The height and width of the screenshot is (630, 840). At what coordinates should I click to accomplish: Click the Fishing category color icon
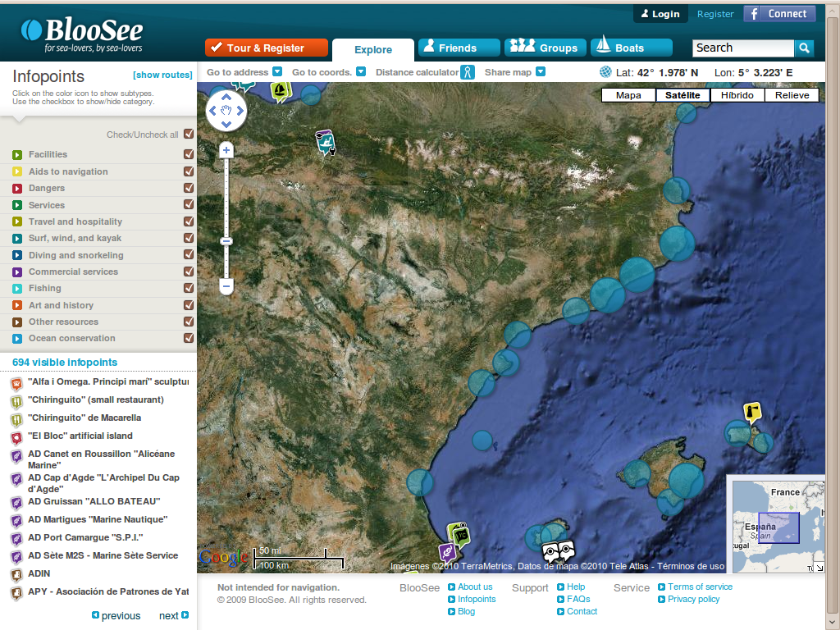coord(17,289)
